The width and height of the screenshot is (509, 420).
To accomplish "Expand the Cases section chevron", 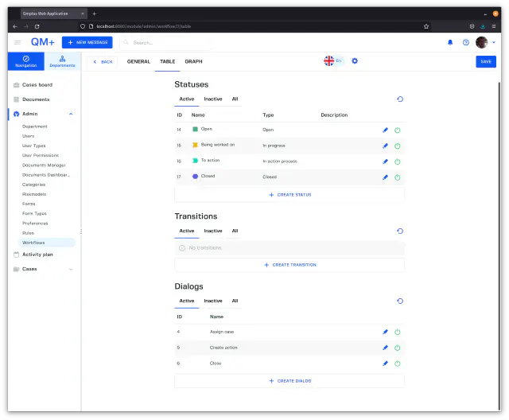I will tap(71, 269).
